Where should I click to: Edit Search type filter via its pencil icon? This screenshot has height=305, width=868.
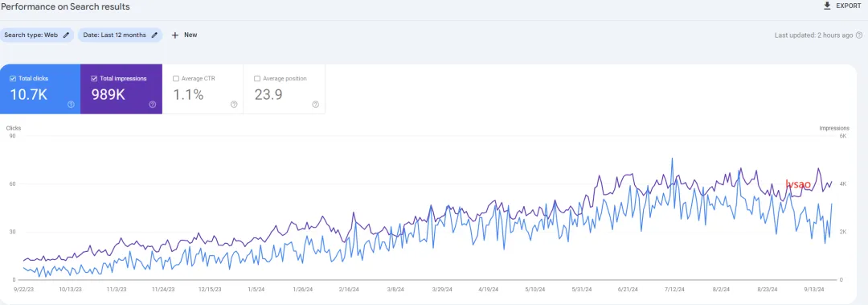pos(67,35)
